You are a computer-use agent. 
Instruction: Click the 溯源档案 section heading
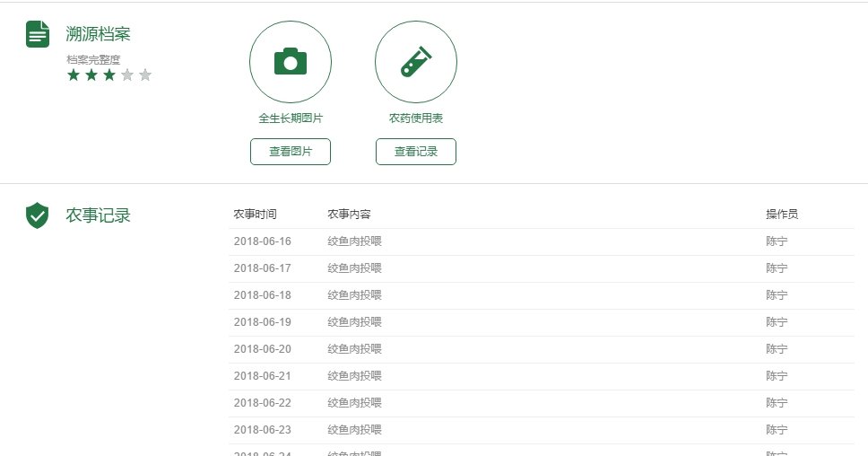coord(99,34)
